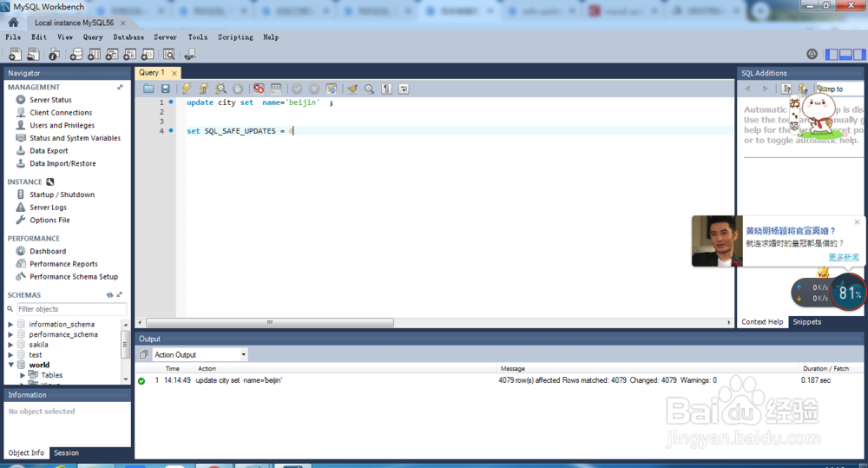
Task: Run EXPLAIN on current statement icon
Action: (220, 89)
